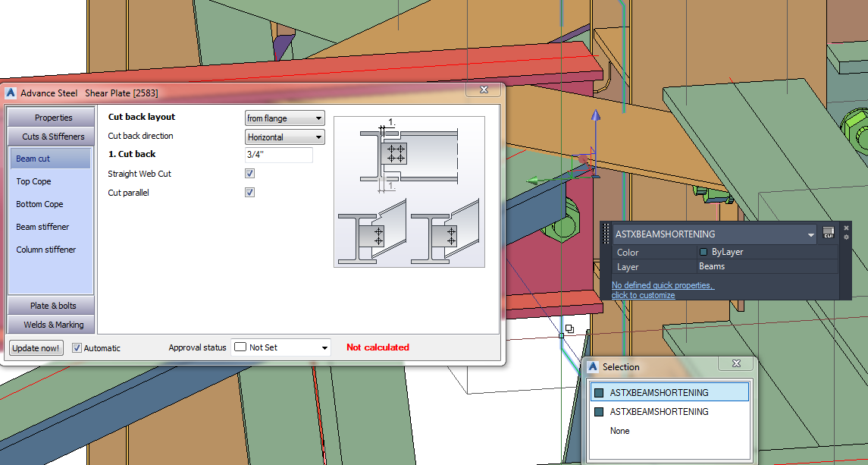The image size is (868, 465).
Task: Open the click to customize link
Action: [641, 294]
